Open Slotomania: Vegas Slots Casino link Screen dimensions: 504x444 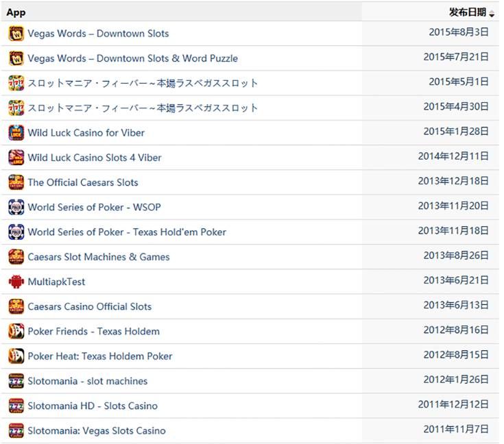point(97,430)
